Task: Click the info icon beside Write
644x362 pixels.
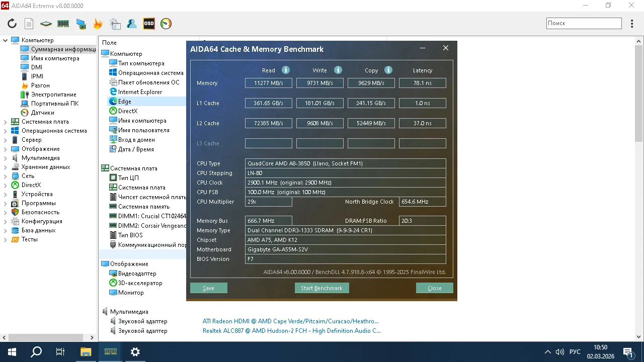Action: (338, 70)
